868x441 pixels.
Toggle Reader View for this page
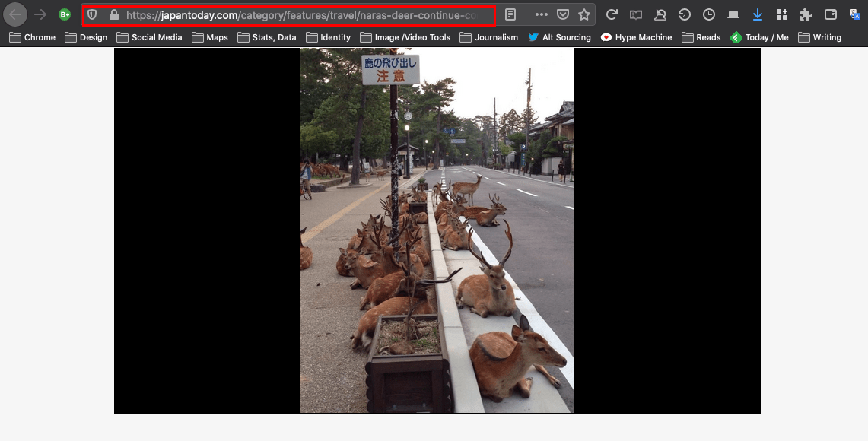511,14
